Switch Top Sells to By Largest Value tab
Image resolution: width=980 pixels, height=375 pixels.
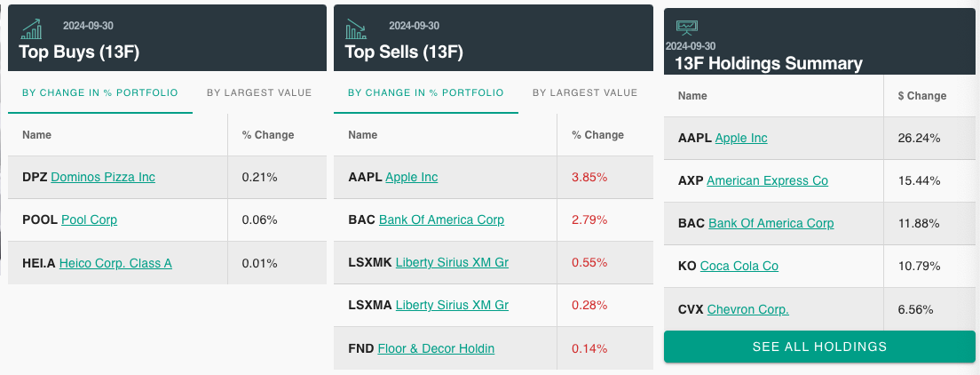(585, 92)
